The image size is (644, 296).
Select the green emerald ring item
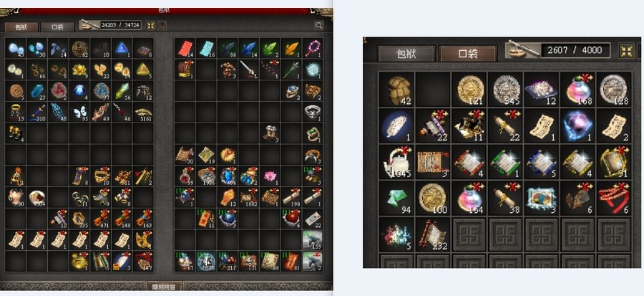(x=313, y=133)
